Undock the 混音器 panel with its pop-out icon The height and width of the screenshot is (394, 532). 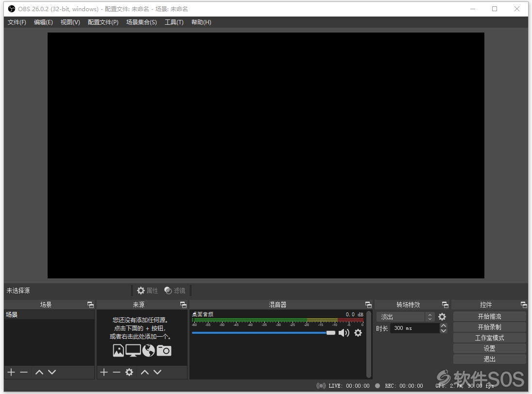point(368,305)
